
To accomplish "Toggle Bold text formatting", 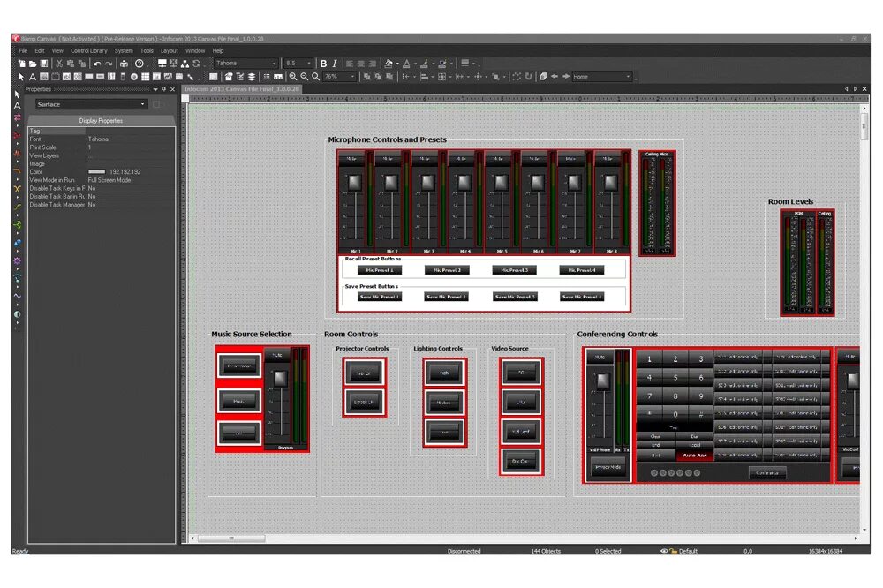I will tap(323, 64).
